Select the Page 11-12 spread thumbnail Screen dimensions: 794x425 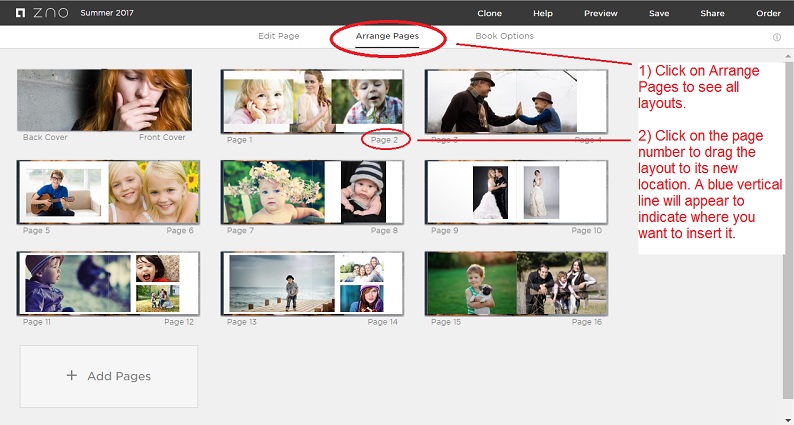108,283
